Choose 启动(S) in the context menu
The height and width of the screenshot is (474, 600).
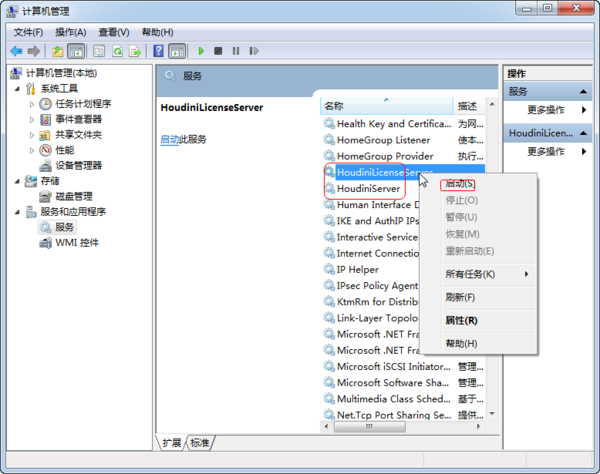point(460,184)
